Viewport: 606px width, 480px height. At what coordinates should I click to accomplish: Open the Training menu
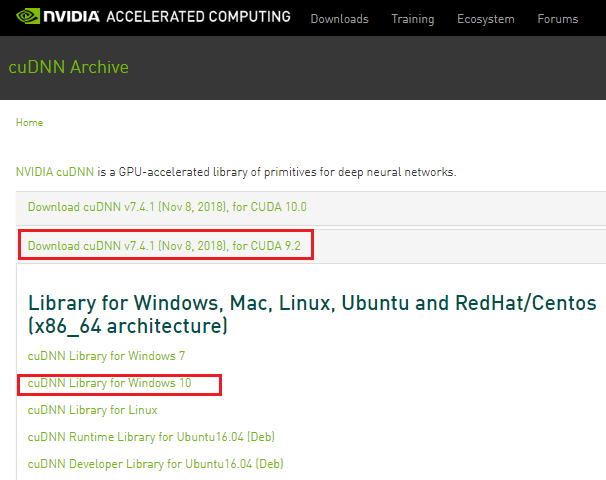[413, 19]
